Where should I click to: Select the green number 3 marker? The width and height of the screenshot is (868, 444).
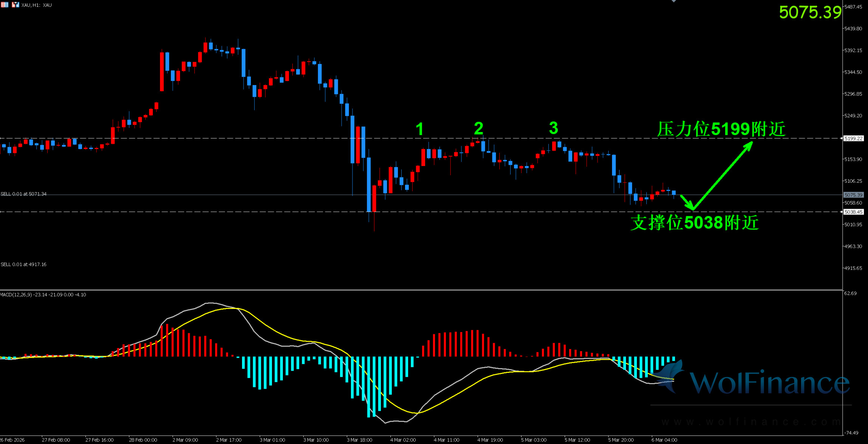[x=553, y=128]
